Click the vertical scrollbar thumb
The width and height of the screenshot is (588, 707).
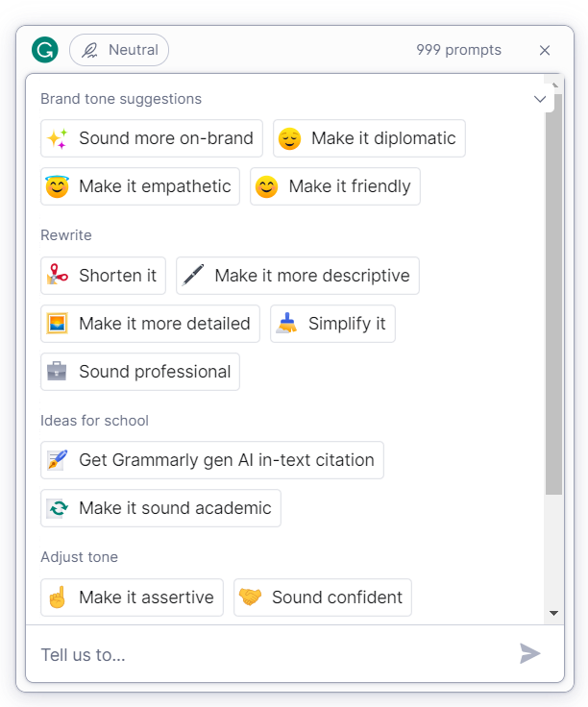[x=553, y=294]
